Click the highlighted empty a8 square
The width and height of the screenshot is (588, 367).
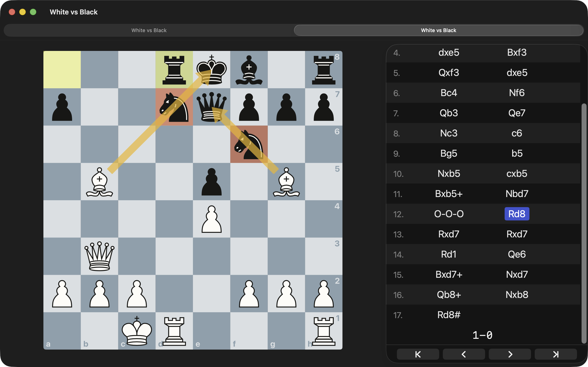(x=62, y=70)
